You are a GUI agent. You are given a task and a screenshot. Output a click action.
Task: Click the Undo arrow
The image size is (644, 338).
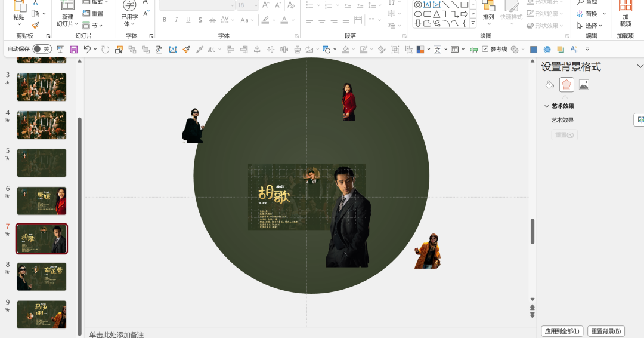[86, 50]
